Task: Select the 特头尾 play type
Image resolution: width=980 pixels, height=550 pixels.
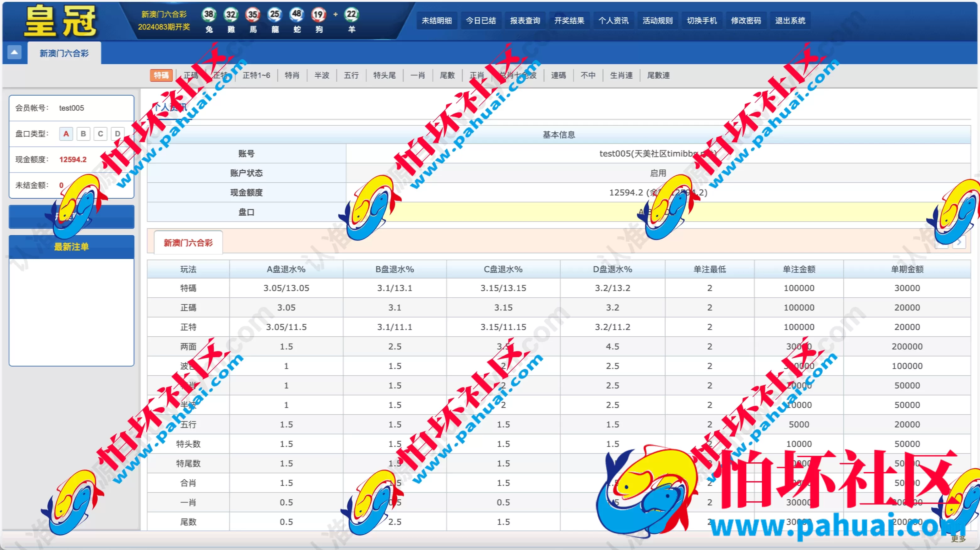Action: point(384,75)
